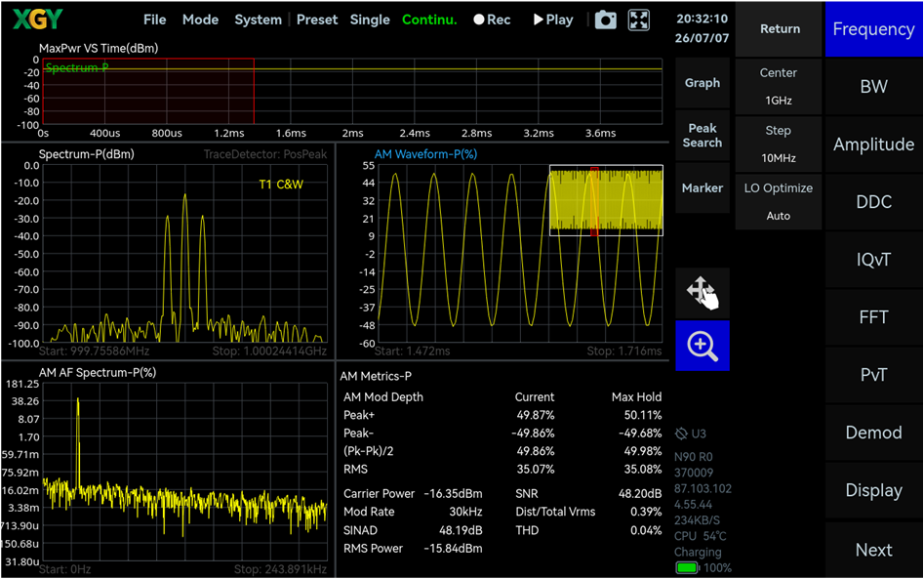Image resolution: width=924 pixels, height=579 pixels.
Task: Open the IQvT settings tab
Action: (873, 260)
